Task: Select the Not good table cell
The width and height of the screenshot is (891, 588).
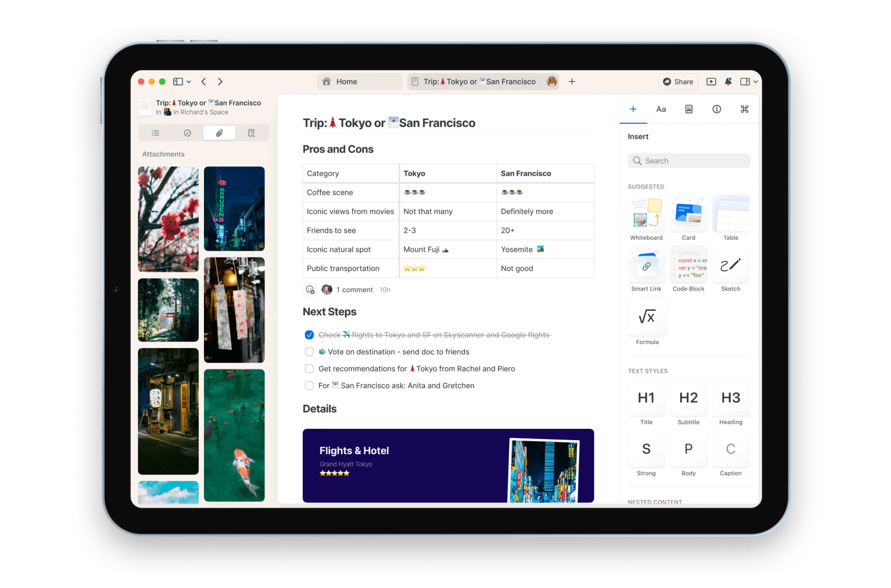Action: pyautogui.click(x=545, y=268)
